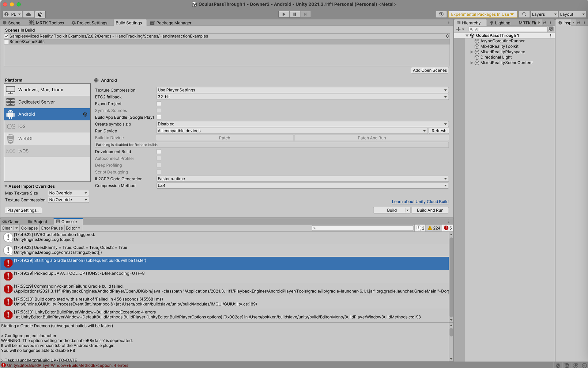Expand the MixedRealityPlayspace tree item
This screenshot has height=368, width=588.
coord(472,52)
